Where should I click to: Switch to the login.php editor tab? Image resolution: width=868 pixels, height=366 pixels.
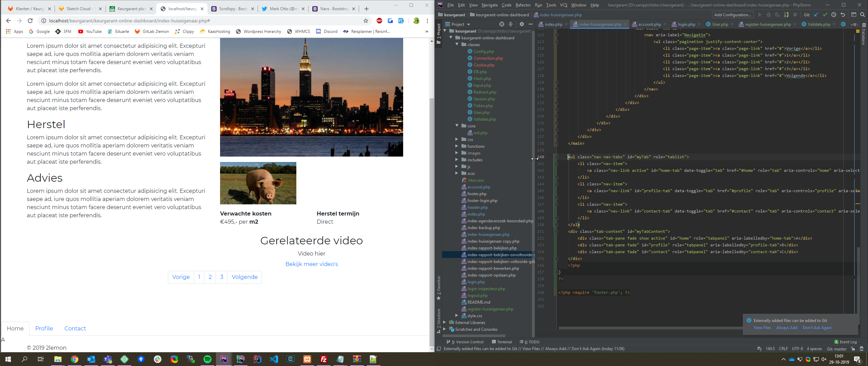tap(686, 24)
